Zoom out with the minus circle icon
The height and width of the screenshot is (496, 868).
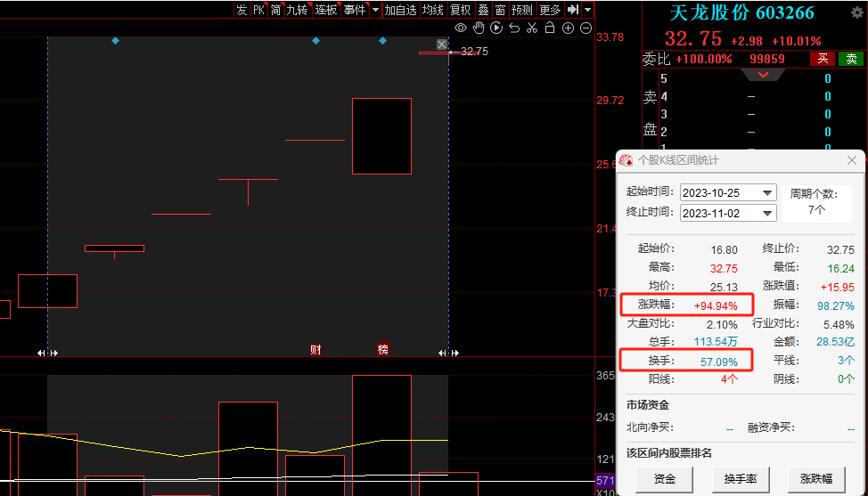pyautogui.click(x=585, y=28)
